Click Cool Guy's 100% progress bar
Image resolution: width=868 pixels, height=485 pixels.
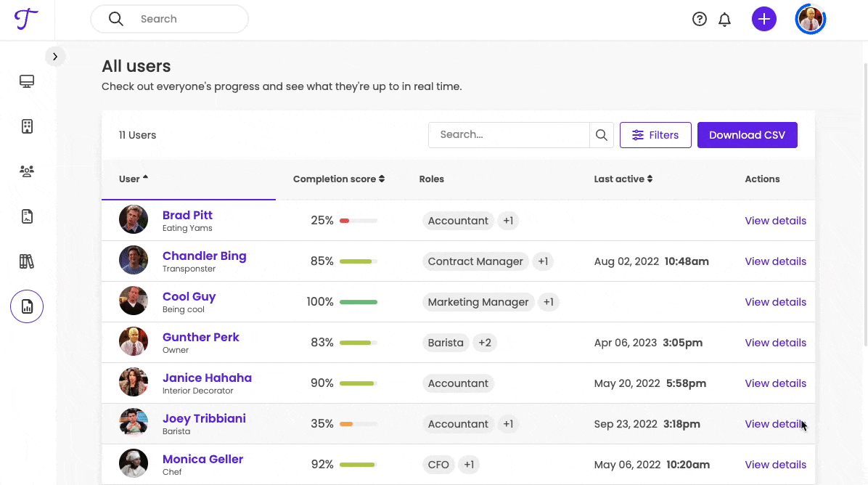(x=359, y=301)
